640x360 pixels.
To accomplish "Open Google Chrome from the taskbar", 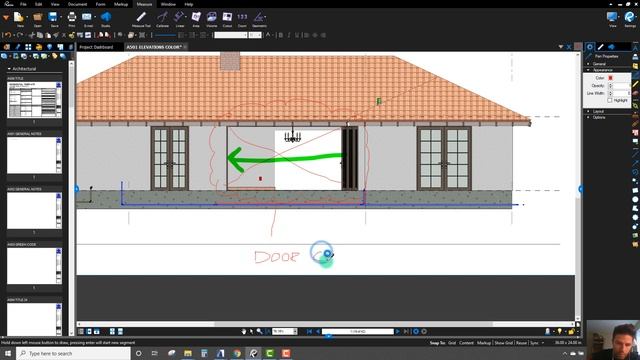I will coord(237,353).
